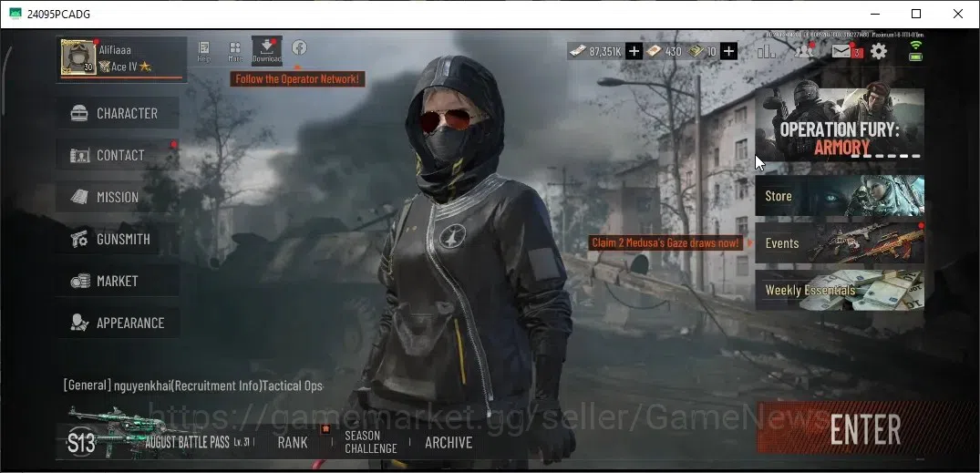Add currency with plus next to 10
The height and width of the screenshot is (473, 980).
(728, 51)
